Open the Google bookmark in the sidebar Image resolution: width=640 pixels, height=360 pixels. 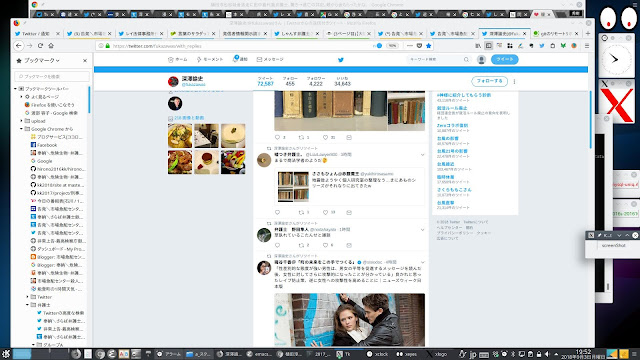coord(42,161)
